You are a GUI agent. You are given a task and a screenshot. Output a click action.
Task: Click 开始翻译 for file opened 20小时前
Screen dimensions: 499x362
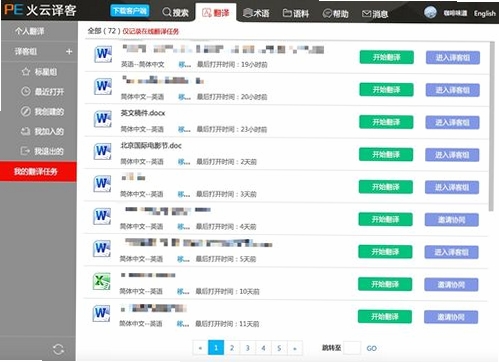[386, 90]
